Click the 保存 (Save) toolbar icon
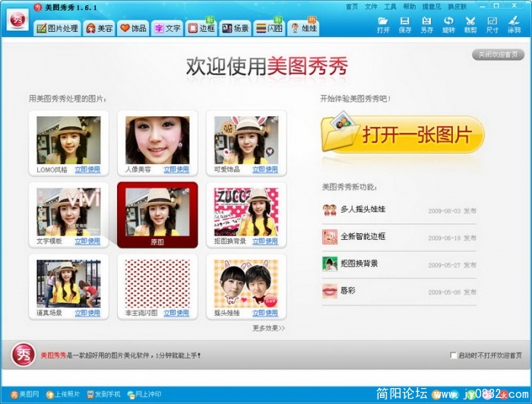This screenshot has width=532, height=404. (405, 25)
